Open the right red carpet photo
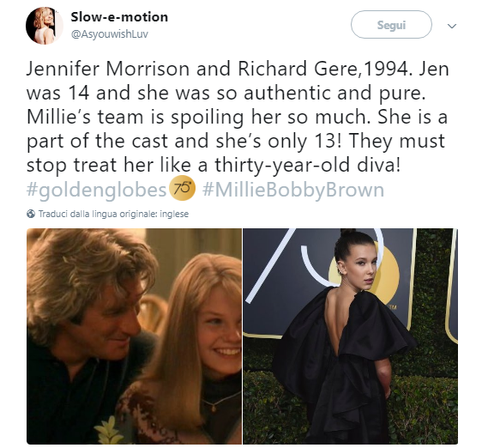Image resolution: width=482 pixels, height=448 pixels. click(x=351, y=336)
